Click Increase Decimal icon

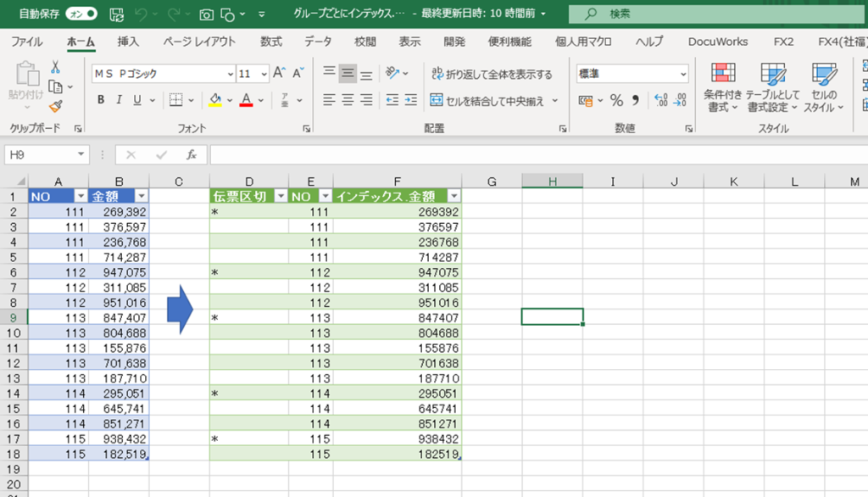[x=660, y=100]
